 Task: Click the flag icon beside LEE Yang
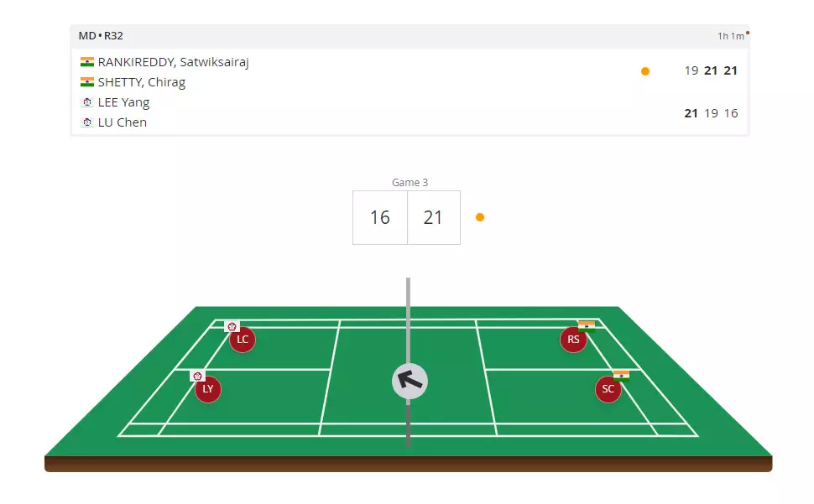(x=87, y=102)
